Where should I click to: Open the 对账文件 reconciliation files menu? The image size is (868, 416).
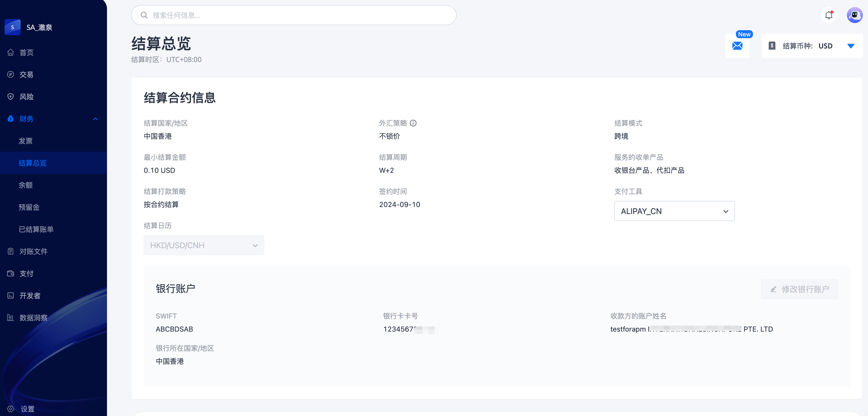click(x=33, y=251)
